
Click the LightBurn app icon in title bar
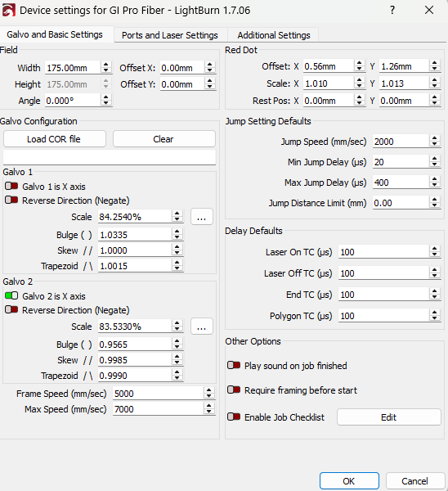click(8, 10)
